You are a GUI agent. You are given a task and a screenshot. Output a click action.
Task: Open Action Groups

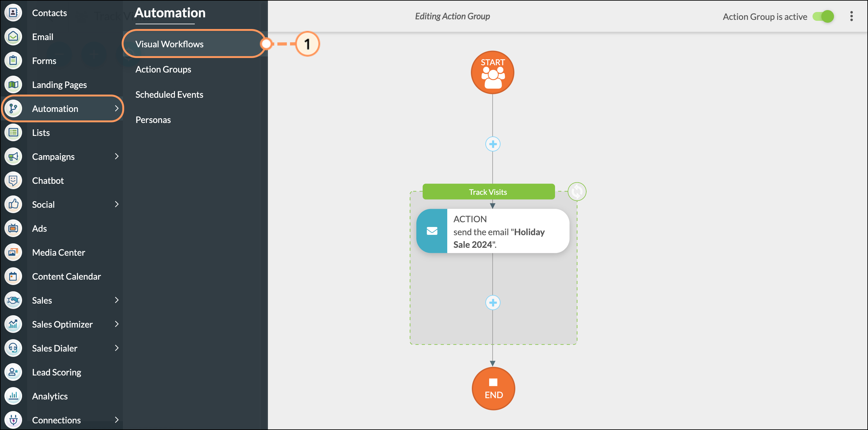[163, 69]
